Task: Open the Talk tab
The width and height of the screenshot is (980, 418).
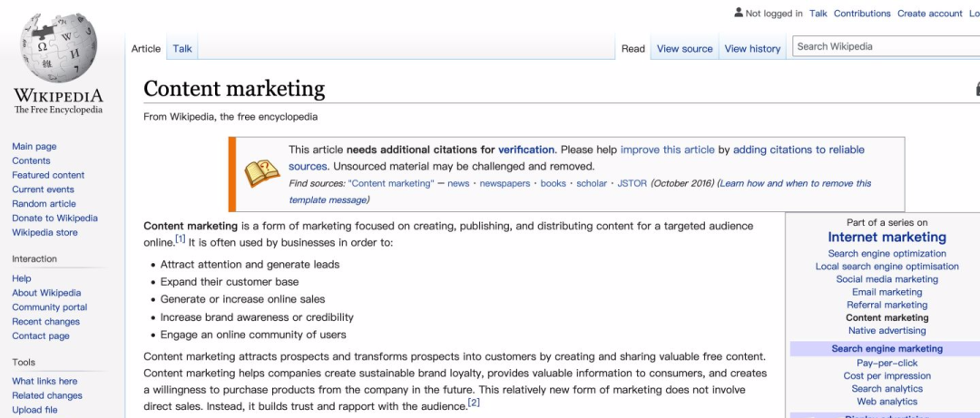Action: pyautogui.click(x=182, y=49)
